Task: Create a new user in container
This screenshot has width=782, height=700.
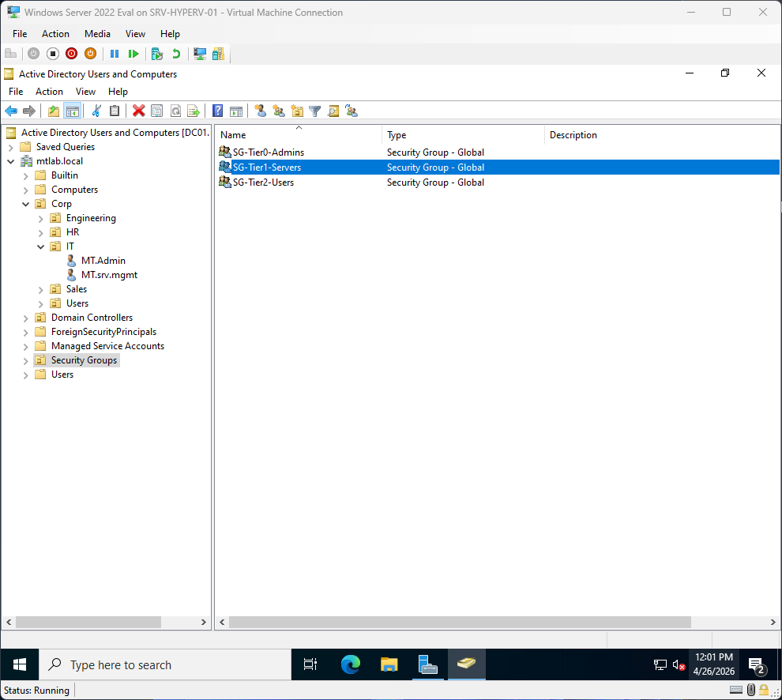Action: click(x=260, y=111)
